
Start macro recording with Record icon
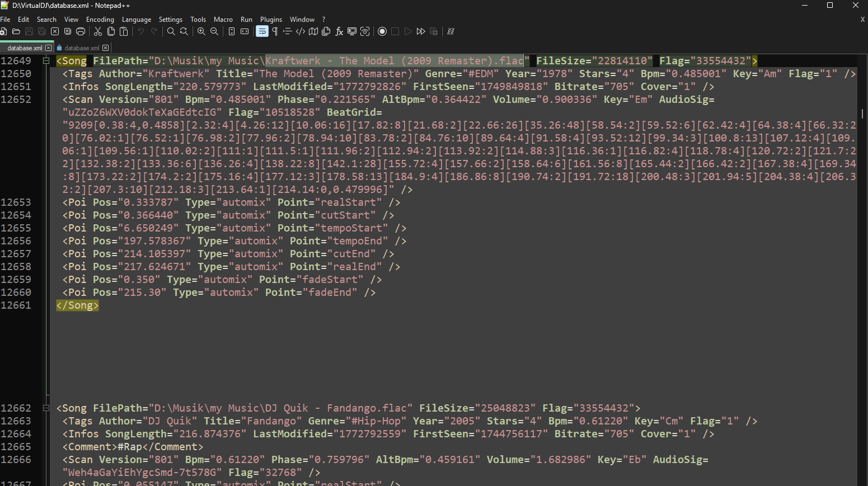pyautogui.click(x=382, y=32)
